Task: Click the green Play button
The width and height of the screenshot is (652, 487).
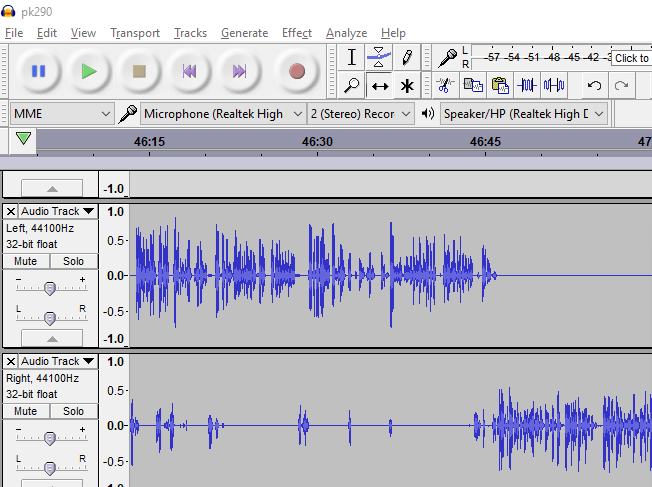Action: click(89, 71)
